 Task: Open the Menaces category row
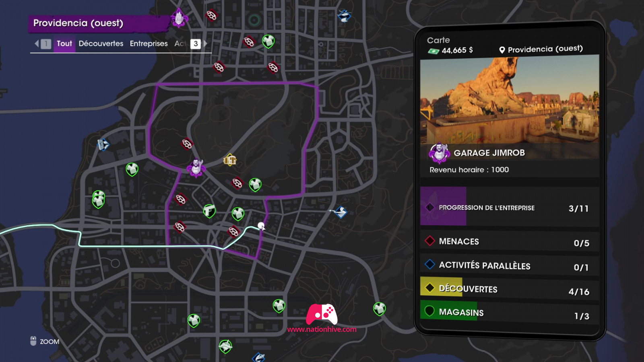point(510,242)
